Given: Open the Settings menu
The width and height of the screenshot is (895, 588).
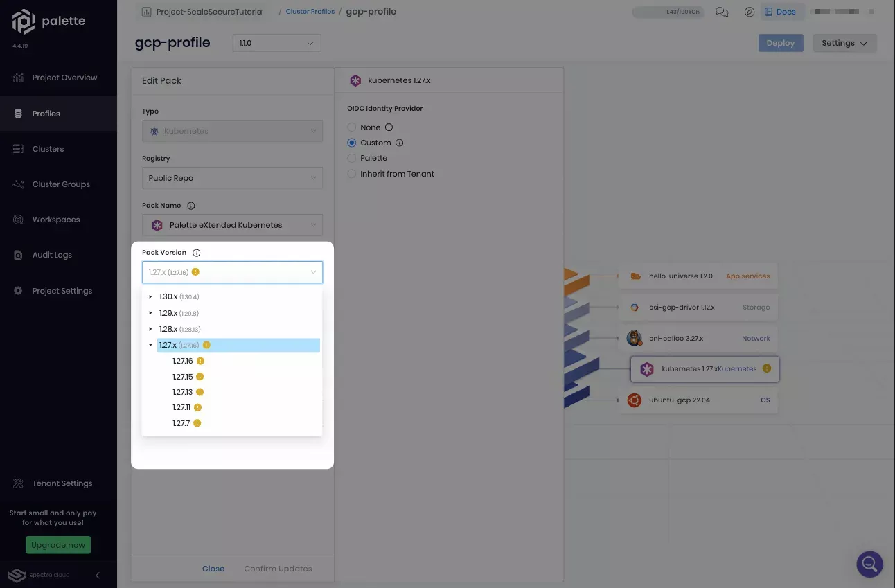Looking at the screenshot, I should click(844, 42).
